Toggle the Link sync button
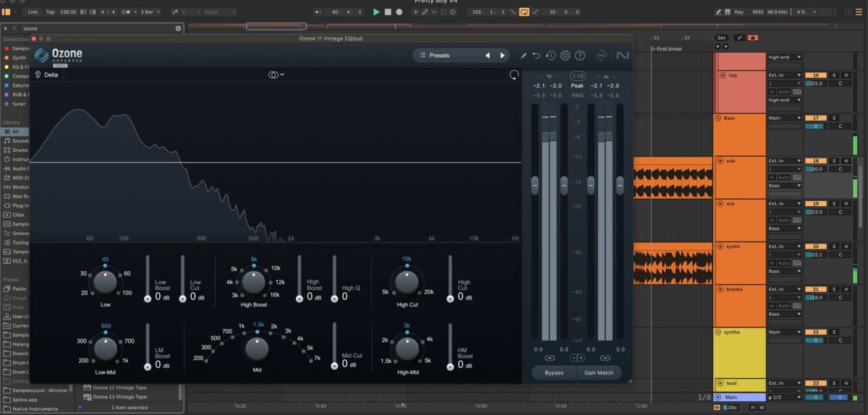Screen dimensions: 868x415 [33, 12]
